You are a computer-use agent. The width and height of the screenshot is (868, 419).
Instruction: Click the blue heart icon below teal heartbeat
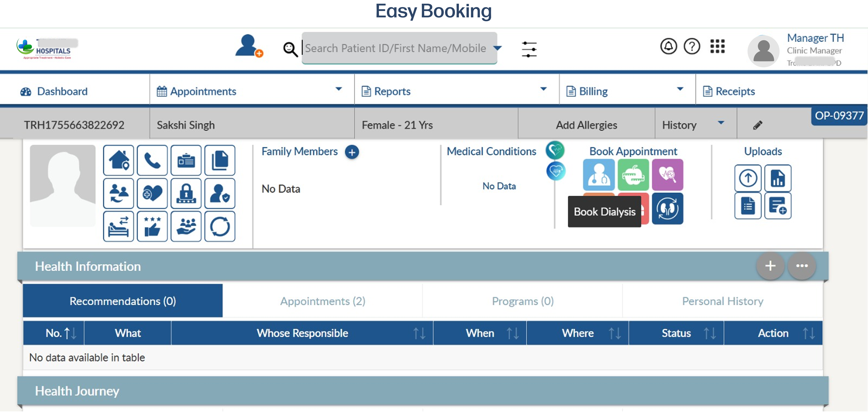pos(556,171)
